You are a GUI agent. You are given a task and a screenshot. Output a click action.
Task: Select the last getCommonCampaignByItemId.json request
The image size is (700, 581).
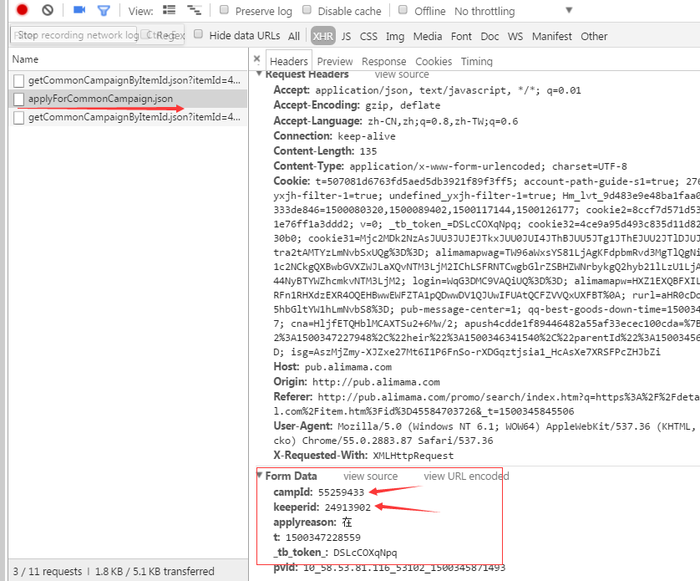(x=128, y=117)
